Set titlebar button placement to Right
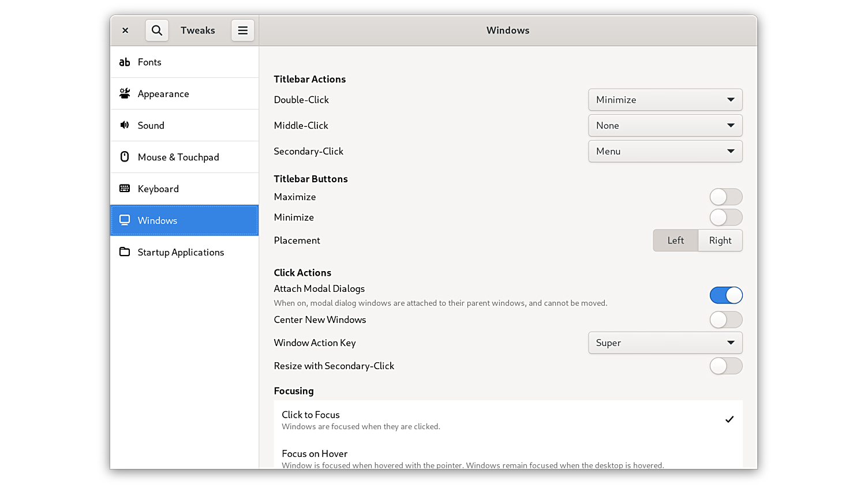The image size is (868, 488). 720,241
